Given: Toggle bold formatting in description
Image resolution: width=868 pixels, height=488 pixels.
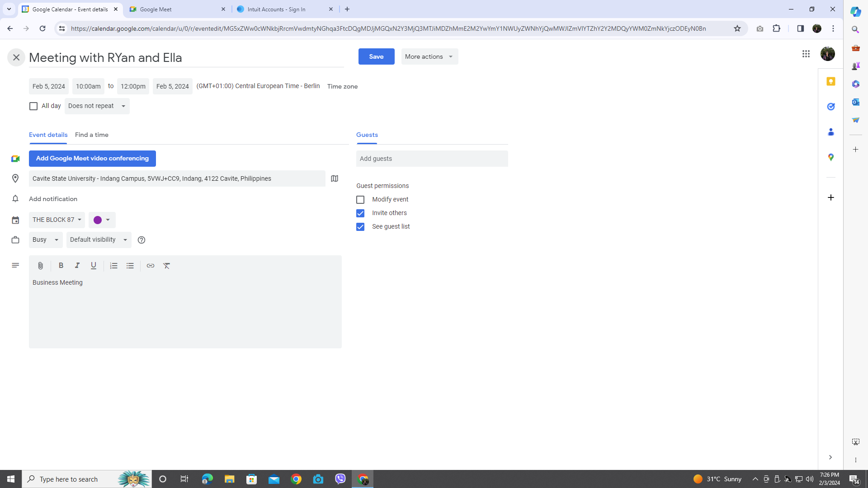Looking at the screenshot, I should [61, 266].
